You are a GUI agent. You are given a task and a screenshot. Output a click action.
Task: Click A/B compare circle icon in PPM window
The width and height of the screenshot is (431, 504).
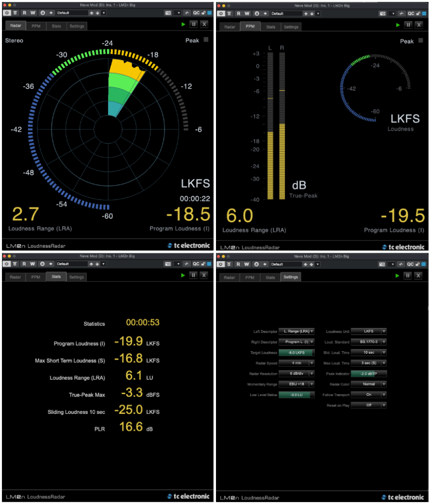(x=255, y=13)
